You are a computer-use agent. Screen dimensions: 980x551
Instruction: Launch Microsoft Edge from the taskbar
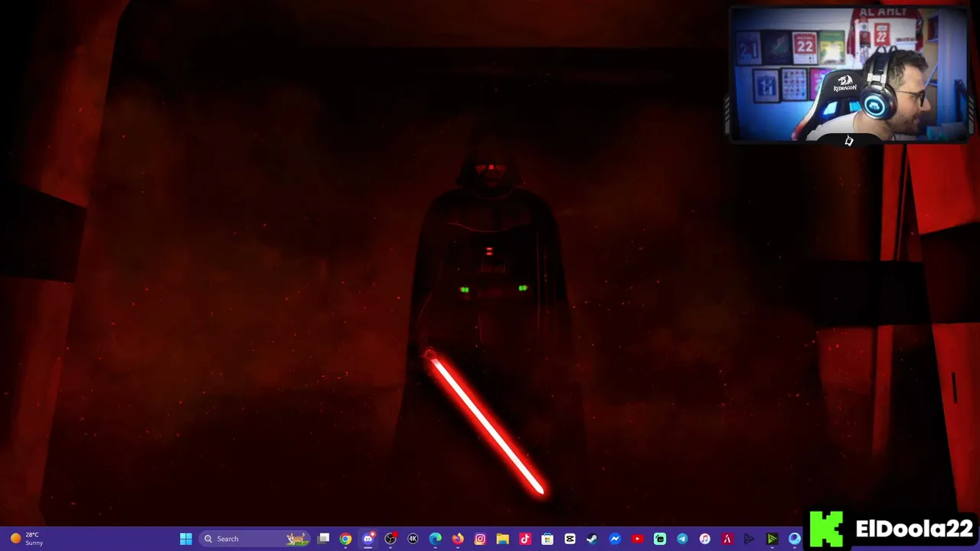click(x=436, y=539)
